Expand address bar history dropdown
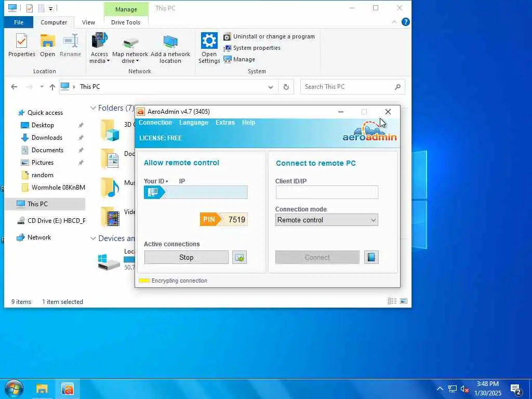This screenshot has height=399, width=532. pyautogui.click(x=270, y=87)
